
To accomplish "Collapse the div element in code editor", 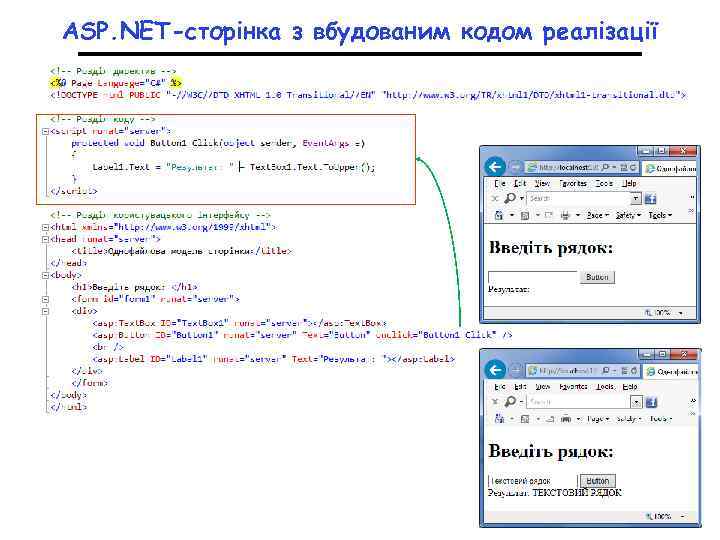I will point(45,311).
